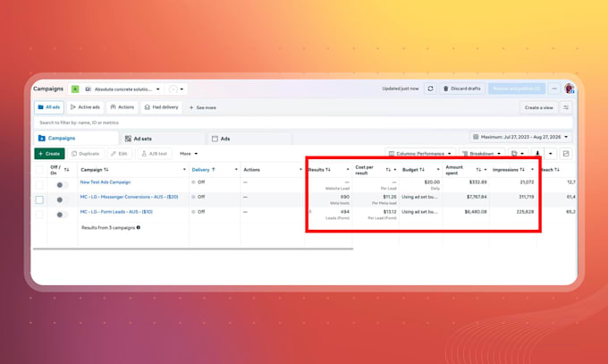The width and height of the screenshot is (608, 364).
Task: Tick the select-all campaigns checkbox
Action: [39, 170]
